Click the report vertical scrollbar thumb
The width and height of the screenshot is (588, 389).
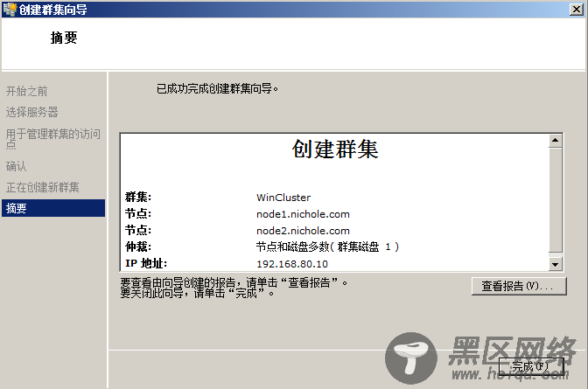555,200
